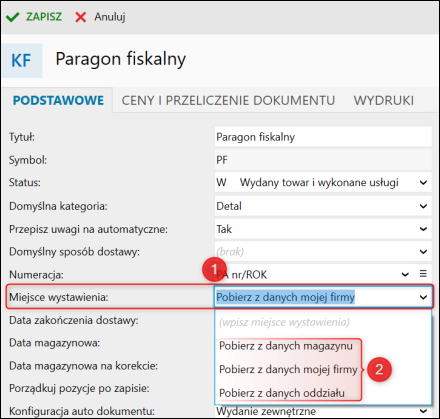Choose Pobierz z danych oddziału option
This screenshot has height=419, width=440.
282,393
